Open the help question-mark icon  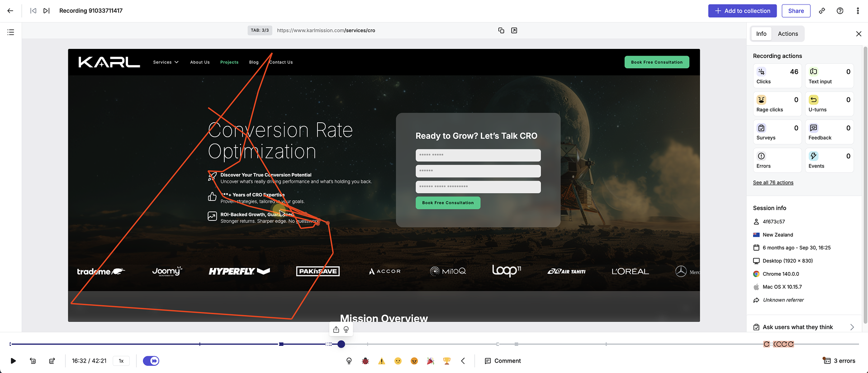[840, 11]
